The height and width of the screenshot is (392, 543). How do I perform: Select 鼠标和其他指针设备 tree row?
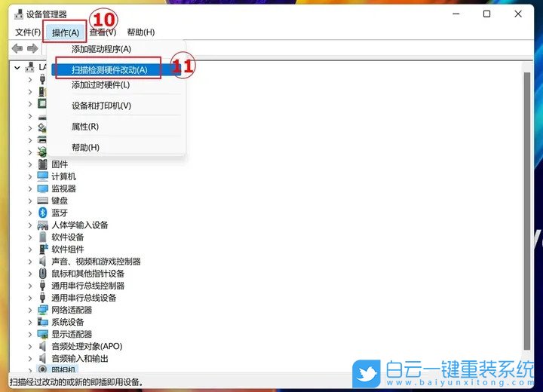[x=88, y=273]
